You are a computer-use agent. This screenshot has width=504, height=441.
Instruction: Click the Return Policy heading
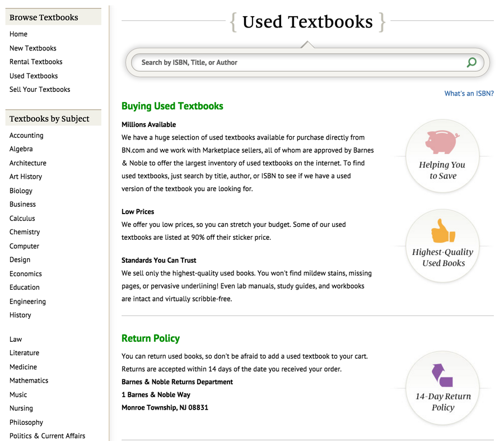coord(151,338)
